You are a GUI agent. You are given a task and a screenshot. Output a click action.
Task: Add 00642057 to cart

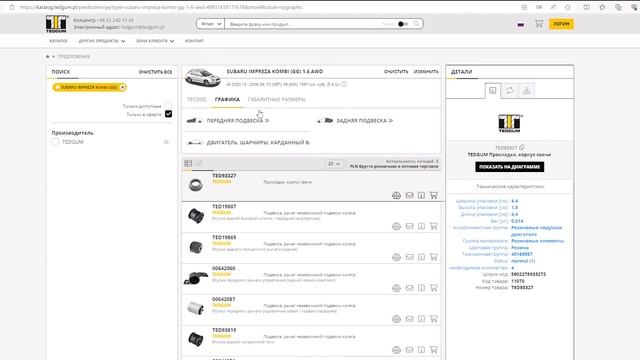433,319
